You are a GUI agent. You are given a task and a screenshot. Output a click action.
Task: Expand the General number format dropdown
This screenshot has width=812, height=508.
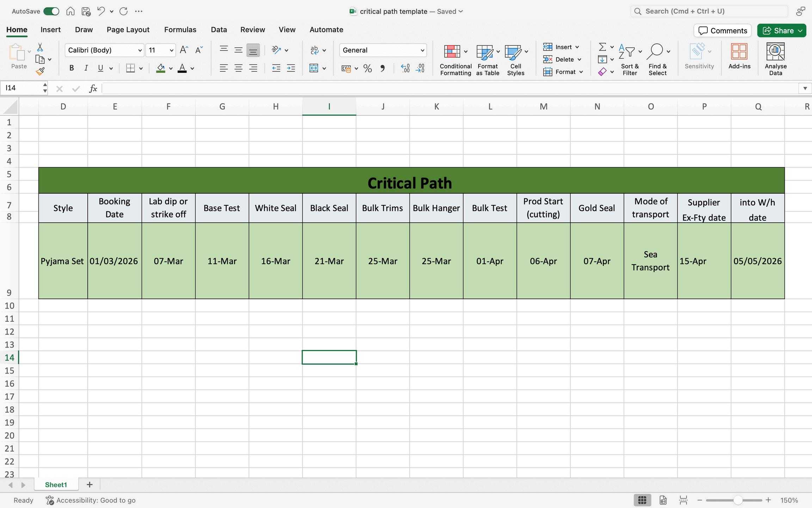pyautogui.click(x=422, y=50)
